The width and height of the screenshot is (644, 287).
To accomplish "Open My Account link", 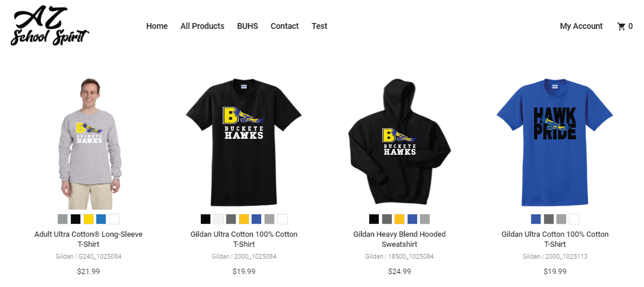I will click(x=581, y=26).
